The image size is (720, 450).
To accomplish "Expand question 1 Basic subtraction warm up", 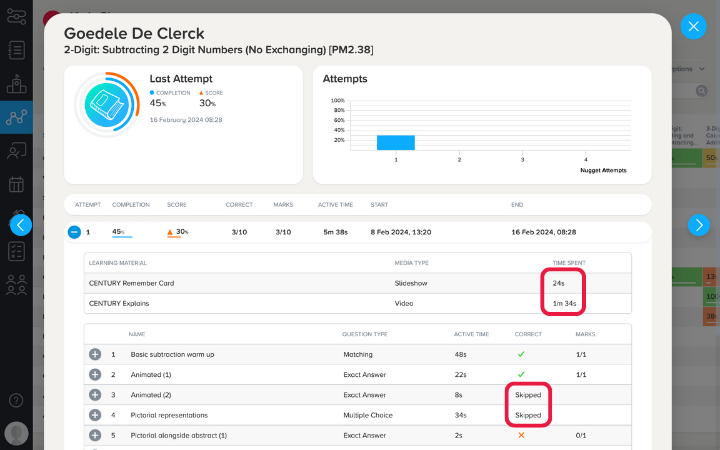I will [x=95, y=354].
